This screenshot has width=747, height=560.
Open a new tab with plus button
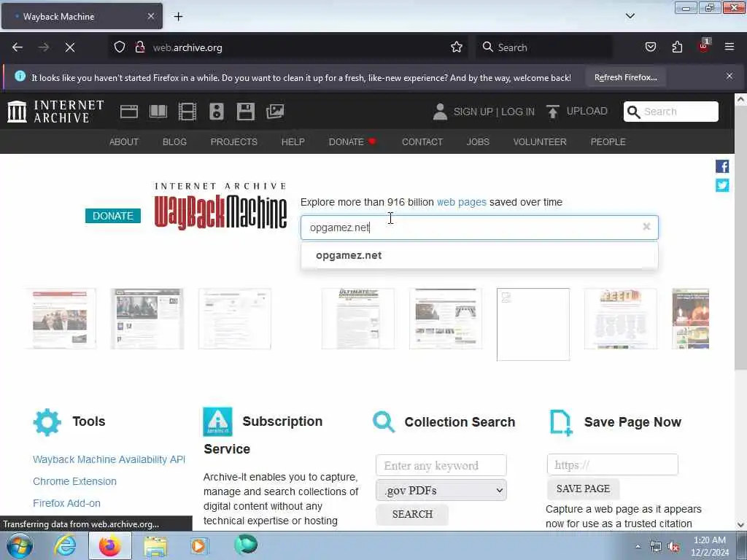[x=178, y=17]
